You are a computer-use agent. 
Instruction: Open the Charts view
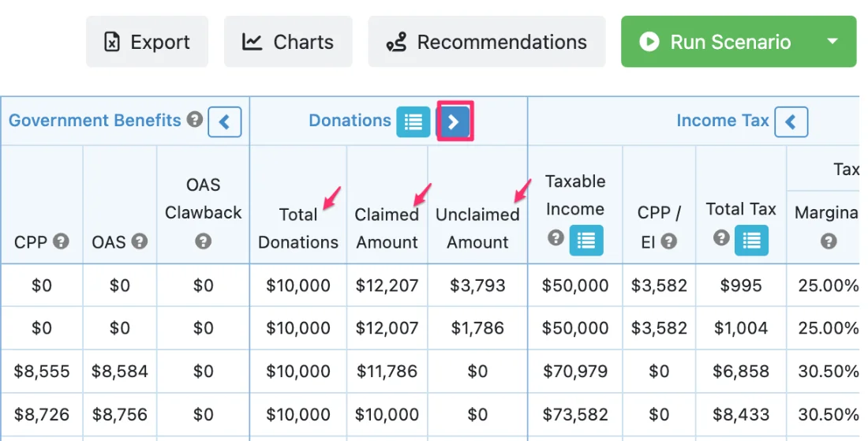[x=288, y=42]
